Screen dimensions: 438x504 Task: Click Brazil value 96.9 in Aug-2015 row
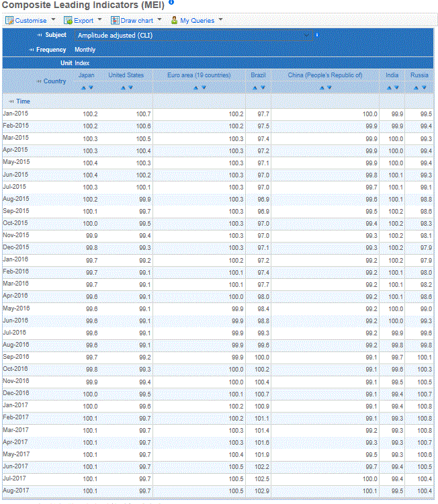point(263,200)
